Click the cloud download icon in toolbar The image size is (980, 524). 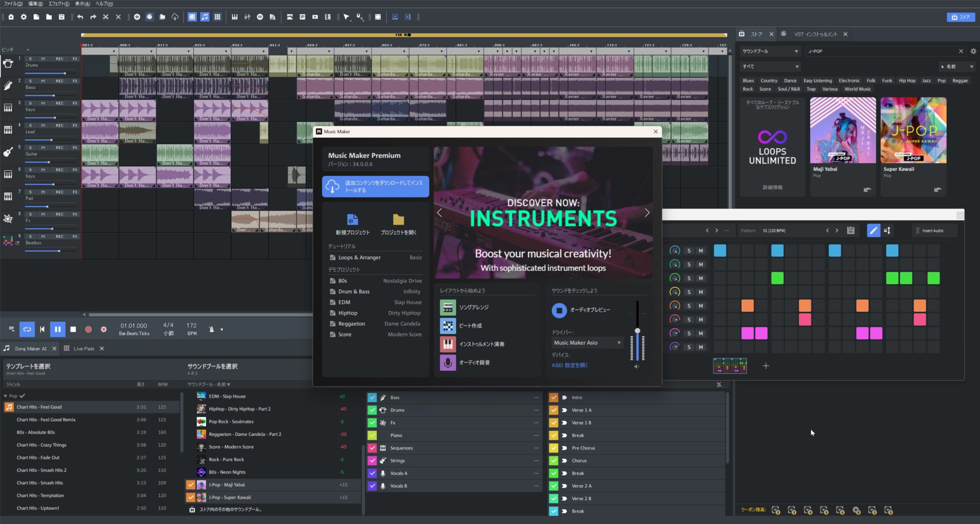click(175, 17)
